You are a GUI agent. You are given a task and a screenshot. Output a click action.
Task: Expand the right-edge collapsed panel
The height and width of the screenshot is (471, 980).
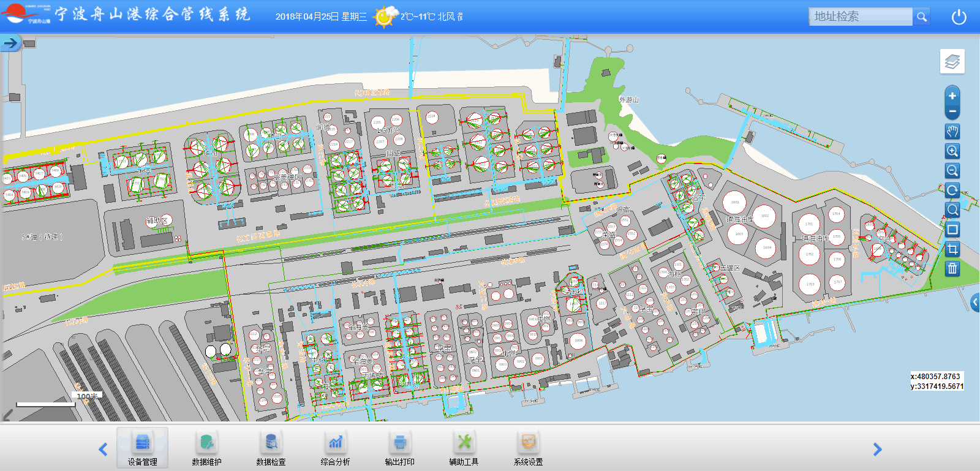click(975, 302)
